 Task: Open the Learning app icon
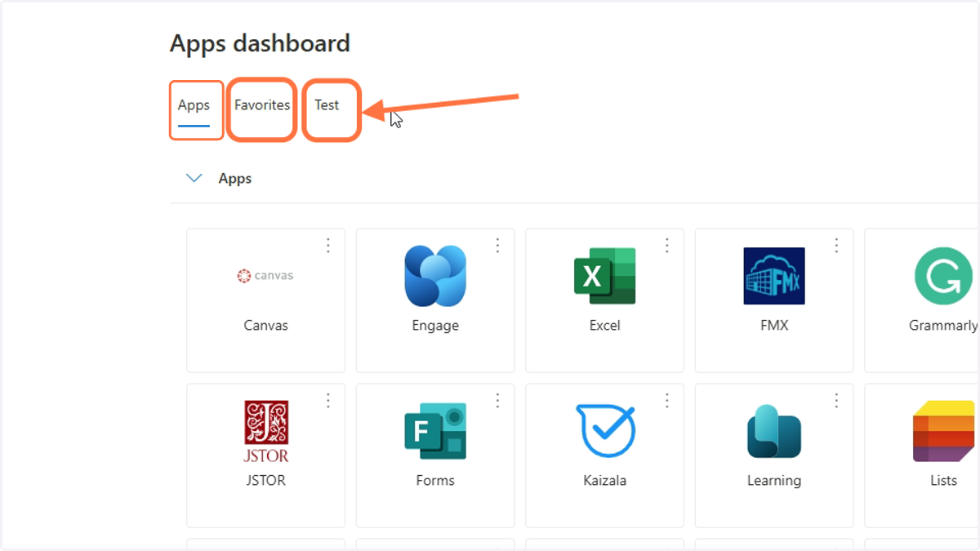pyautogui.click(x=774, y=431)
